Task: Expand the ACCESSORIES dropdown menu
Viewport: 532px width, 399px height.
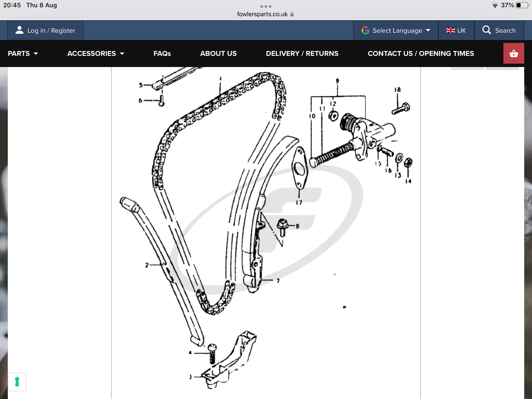Action: point(96,54)
